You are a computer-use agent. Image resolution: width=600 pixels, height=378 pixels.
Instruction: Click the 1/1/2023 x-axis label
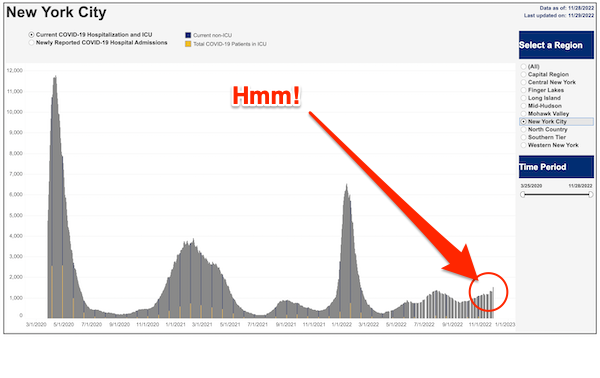pyautogui.click(x=505, y=324)
